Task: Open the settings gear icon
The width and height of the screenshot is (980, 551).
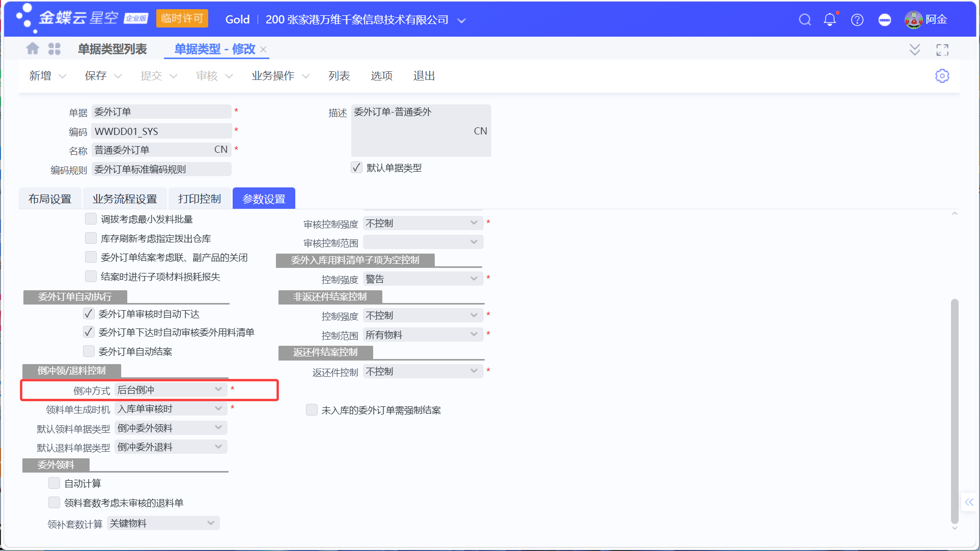Action: click(942, 76)
